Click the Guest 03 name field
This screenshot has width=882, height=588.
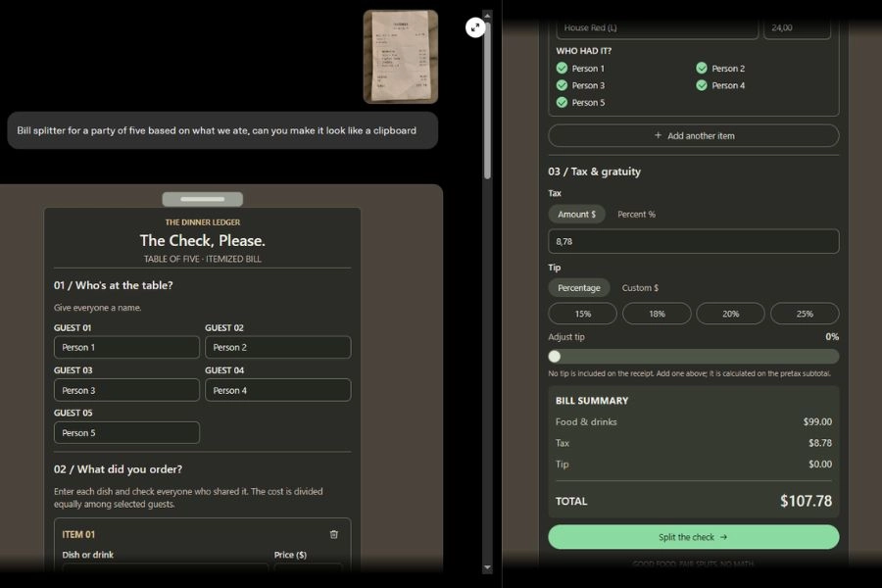pyautogui.click(x=126, y=390)
